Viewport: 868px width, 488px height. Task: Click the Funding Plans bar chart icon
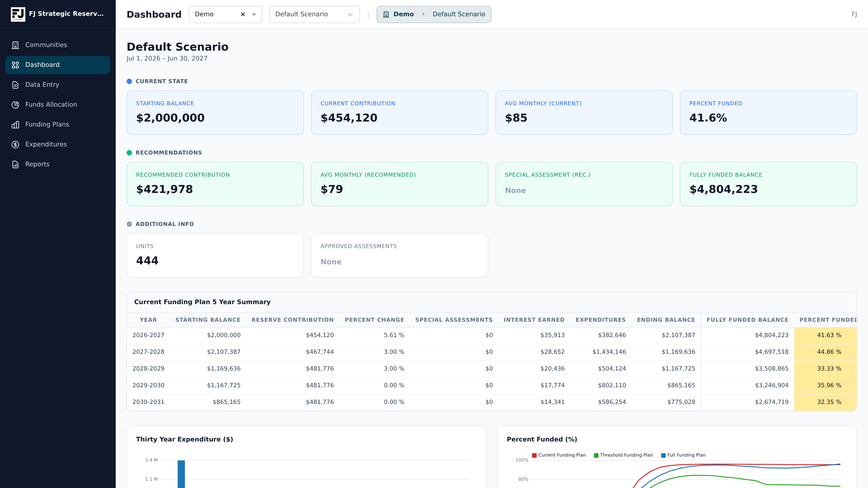[x=16, y=125]
